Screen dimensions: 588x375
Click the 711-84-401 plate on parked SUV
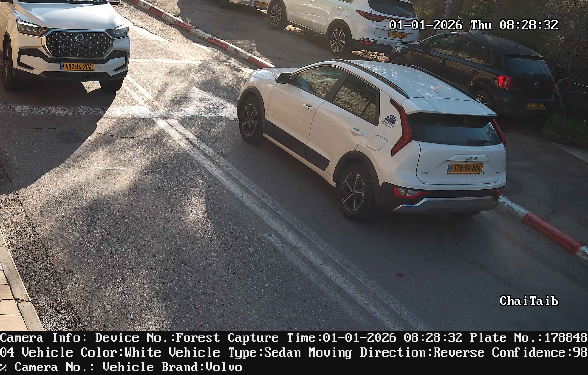click(398, 36)
